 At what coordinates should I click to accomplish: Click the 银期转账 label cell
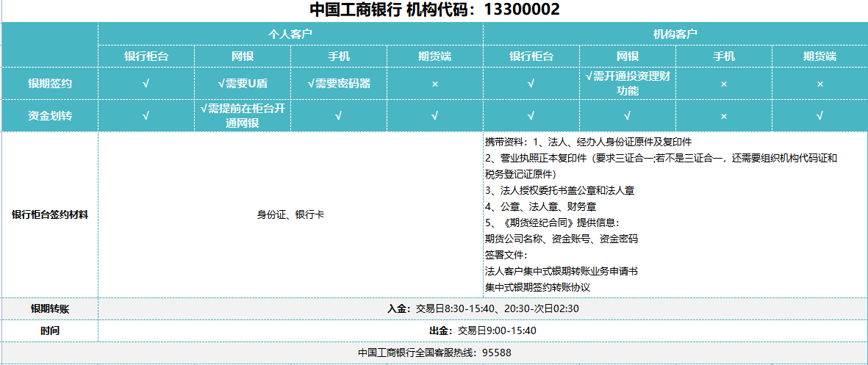coord(50,308)
